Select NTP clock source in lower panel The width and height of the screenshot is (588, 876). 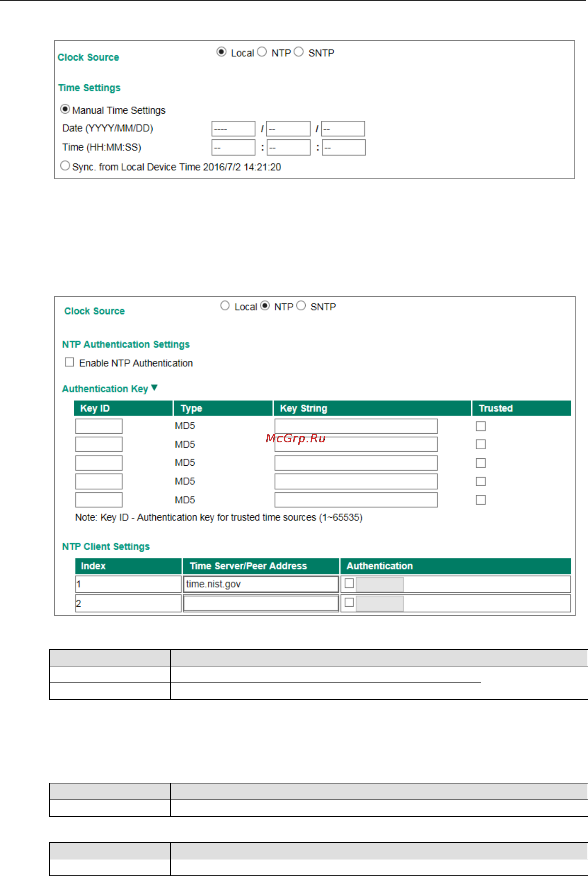265,306
